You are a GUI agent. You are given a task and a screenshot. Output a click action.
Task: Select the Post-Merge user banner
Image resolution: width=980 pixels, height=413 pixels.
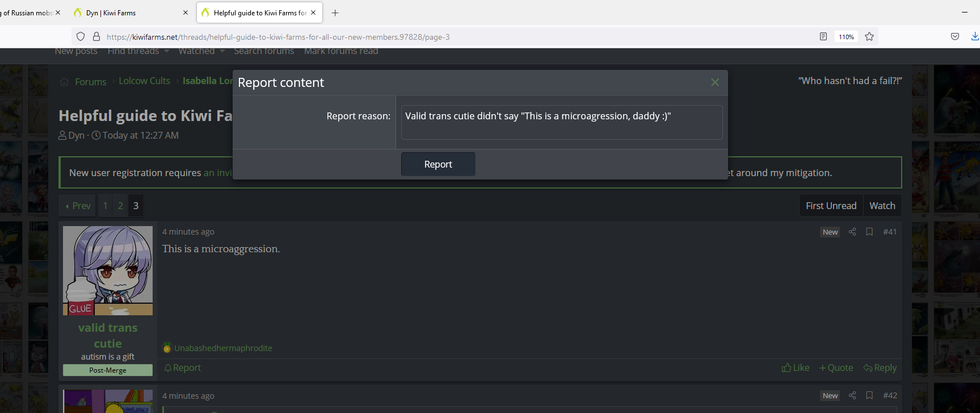tap(108, 370)
